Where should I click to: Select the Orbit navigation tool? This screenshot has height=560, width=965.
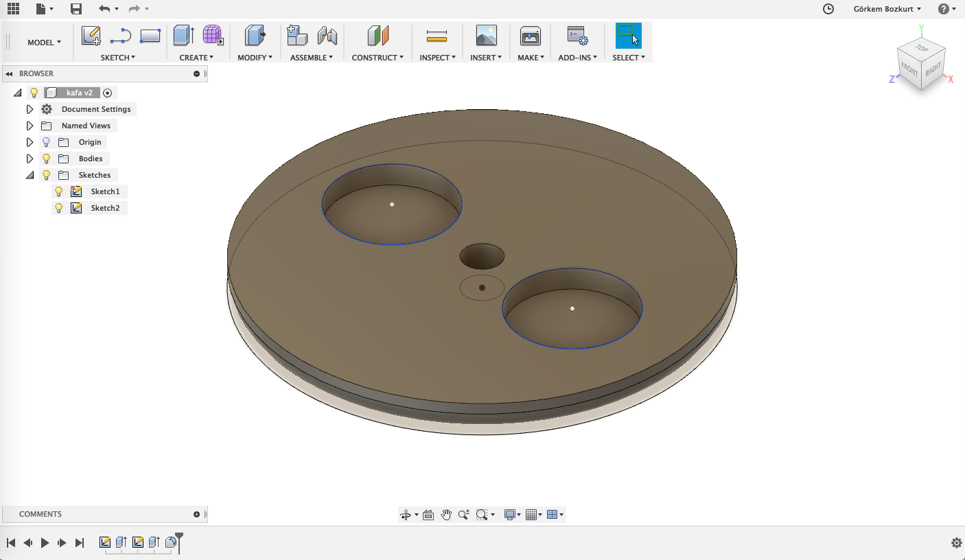click(406, 515)
